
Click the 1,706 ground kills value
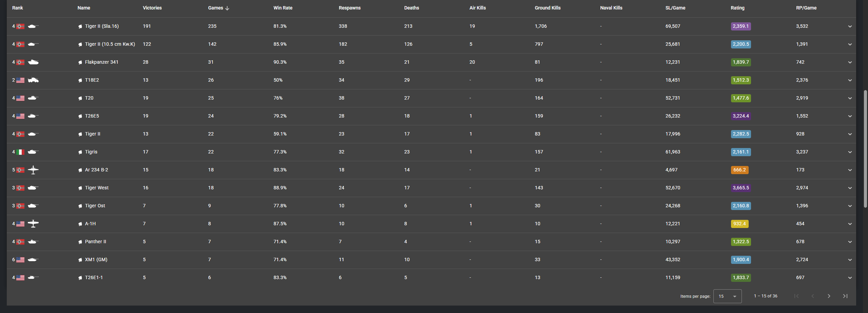[541, 26]
